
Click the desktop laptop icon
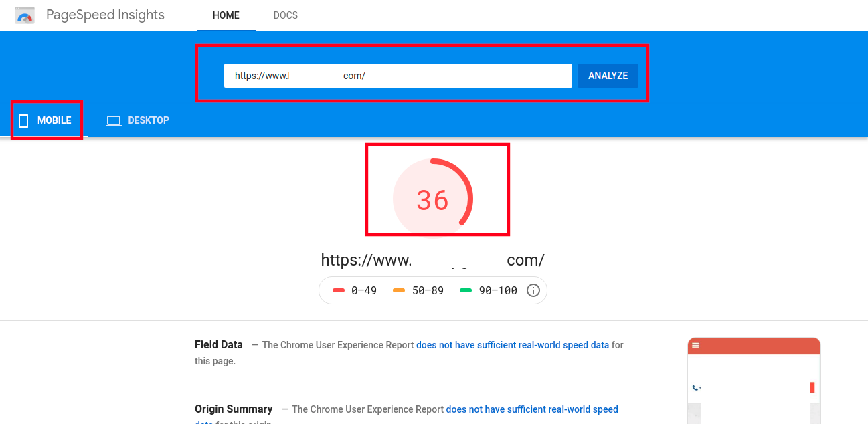pos(114,121)
